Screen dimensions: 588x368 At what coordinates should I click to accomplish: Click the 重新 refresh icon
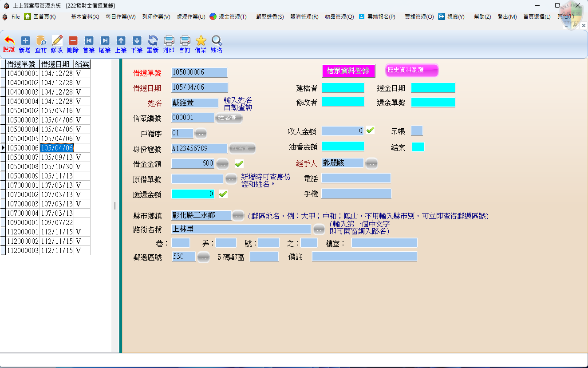click(x=153, y=41)
